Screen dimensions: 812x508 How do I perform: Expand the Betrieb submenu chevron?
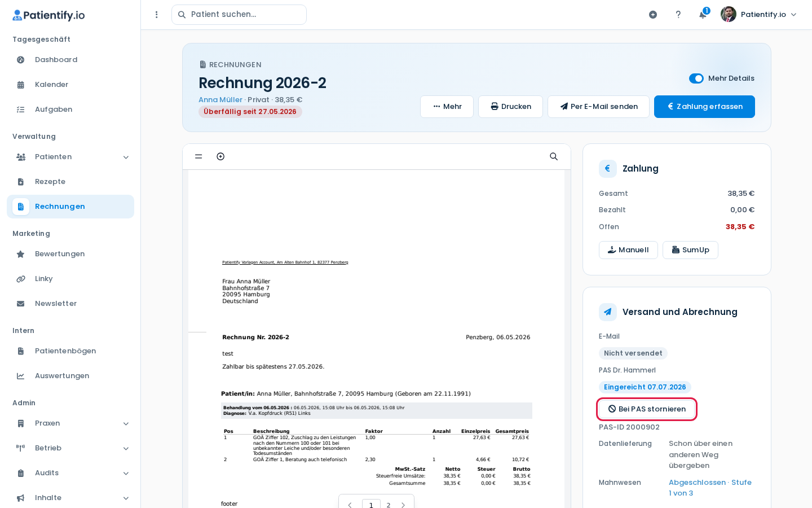[x=126, y=448]
